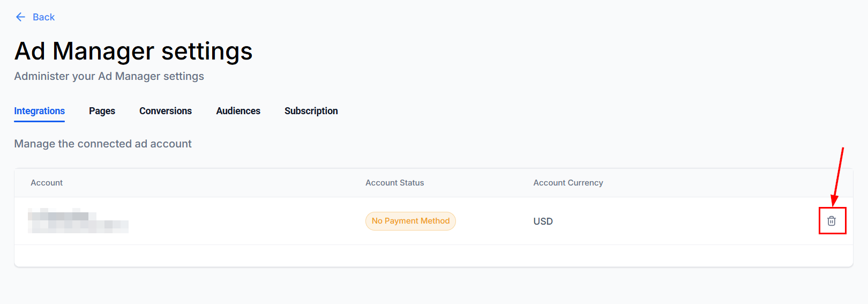The image size is (868, 304).
Task: Click the left-pointing Back arrow icon
Action: coord(20,17)
